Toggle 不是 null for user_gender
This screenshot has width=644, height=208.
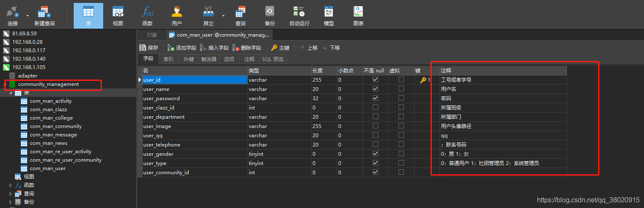[x=375, y=154]
